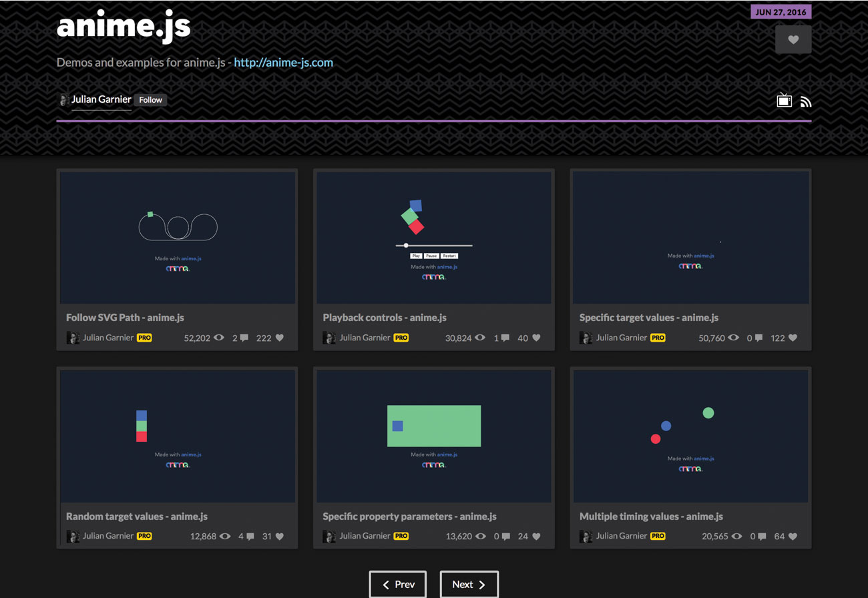
Task: Toggle Follow for Julian Garnier
Action: pos(150,99)
